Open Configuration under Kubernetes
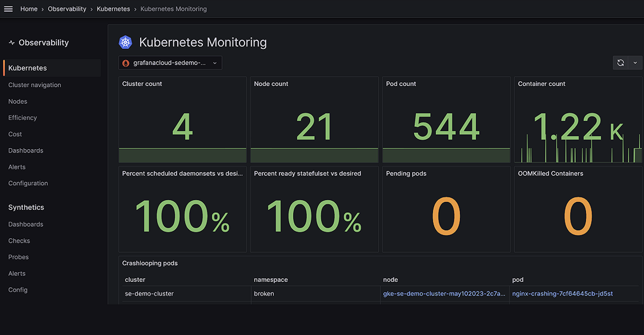This screenshot has height=335, width=644. tap(28, 183)
